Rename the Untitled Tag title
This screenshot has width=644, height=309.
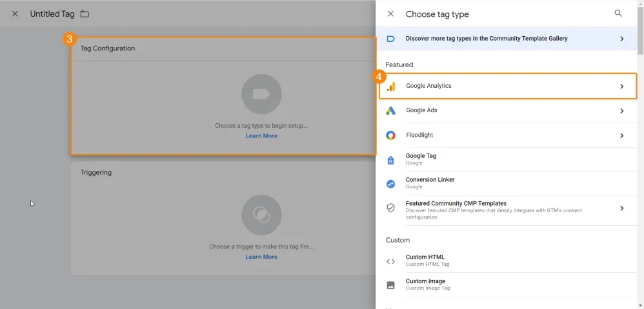[52, 14]
